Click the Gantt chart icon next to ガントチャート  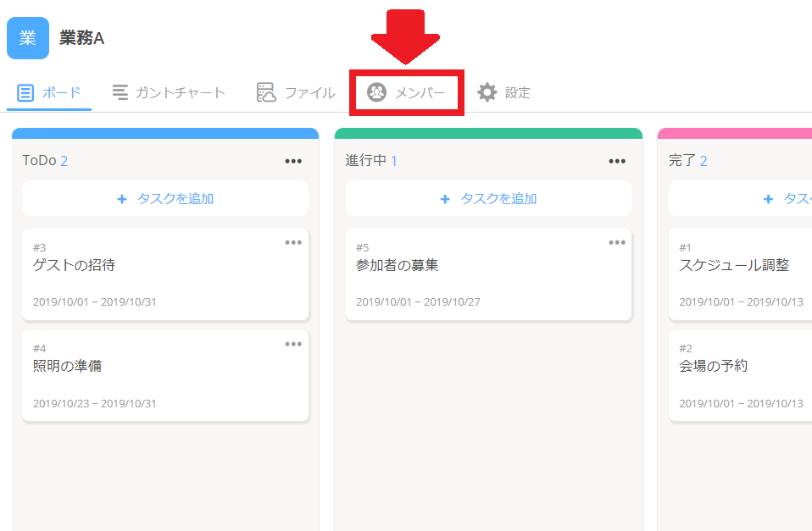point(121,93)
